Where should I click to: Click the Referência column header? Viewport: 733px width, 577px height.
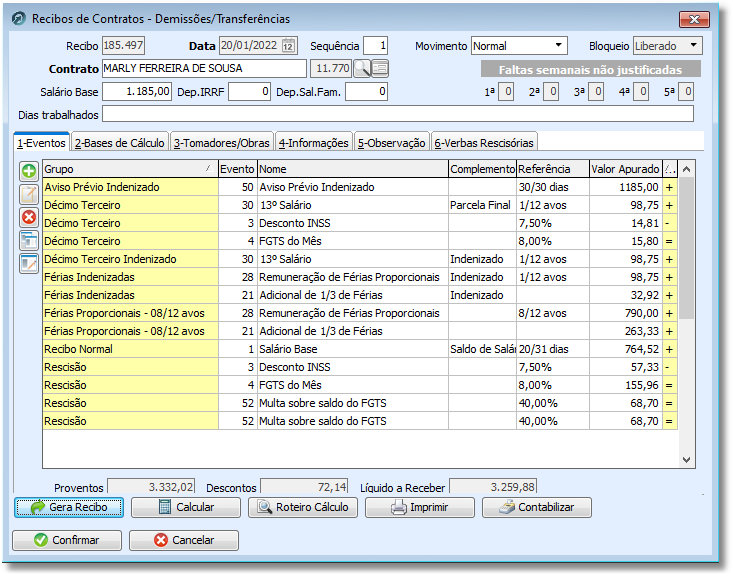tap(553, 169)
